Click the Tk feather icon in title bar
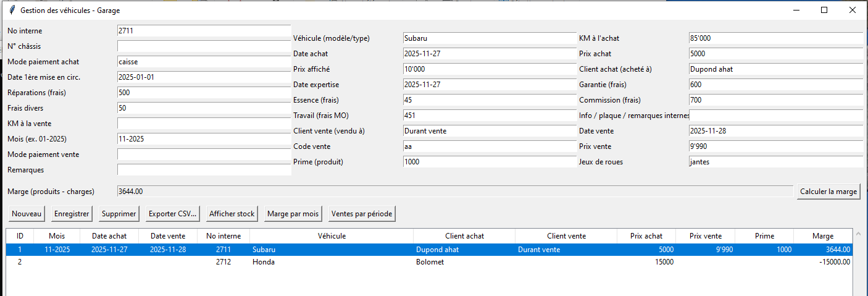 [x=11, y=11]
